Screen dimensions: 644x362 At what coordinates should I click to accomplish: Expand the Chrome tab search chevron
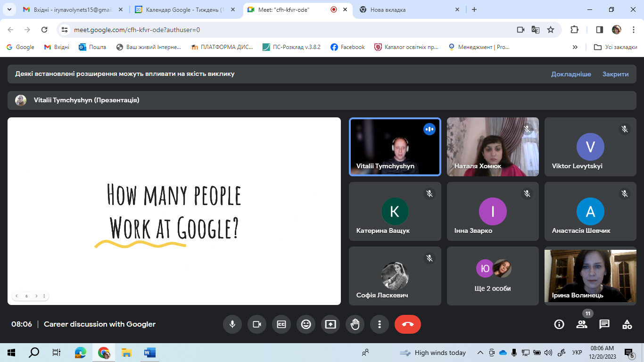point(9,9)
